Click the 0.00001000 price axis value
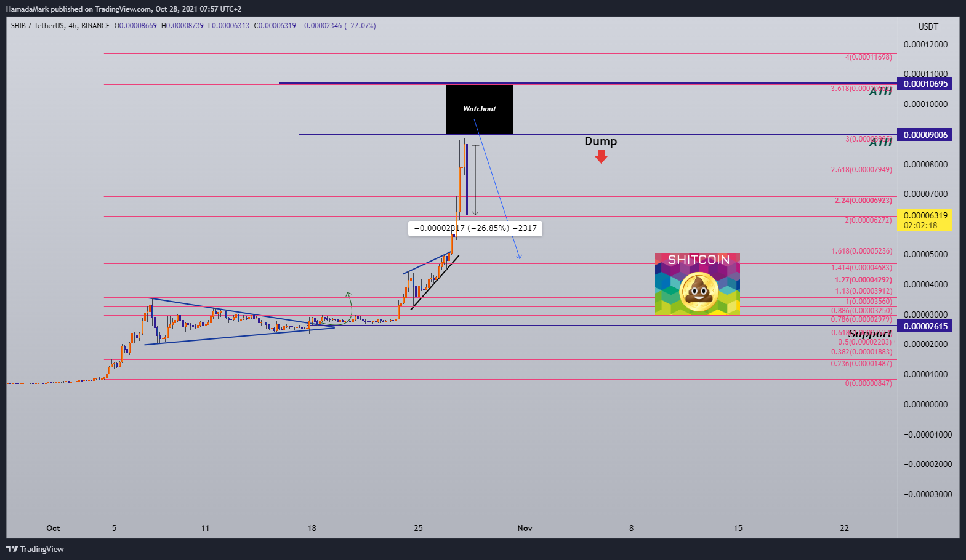Image resolution: width=966 pixels, height=560 pixels. (925, 374)
